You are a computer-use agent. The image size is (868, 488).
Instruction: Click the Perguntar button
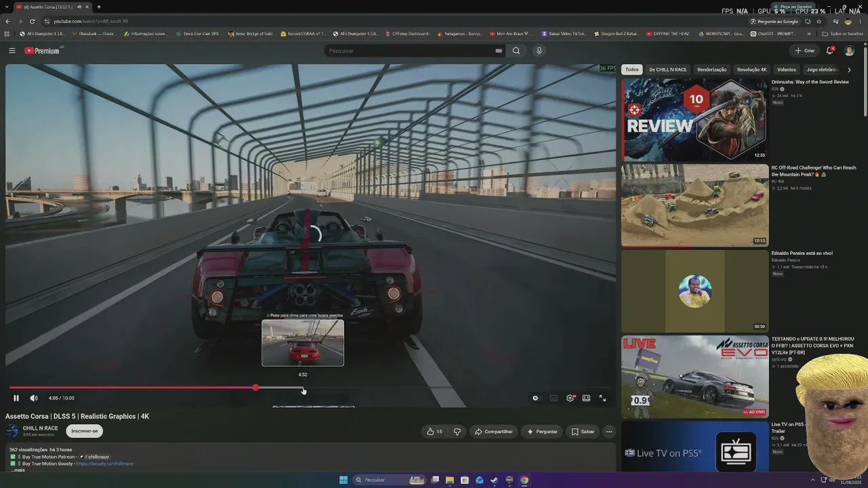pyautogui.click(x=542, y=431)
